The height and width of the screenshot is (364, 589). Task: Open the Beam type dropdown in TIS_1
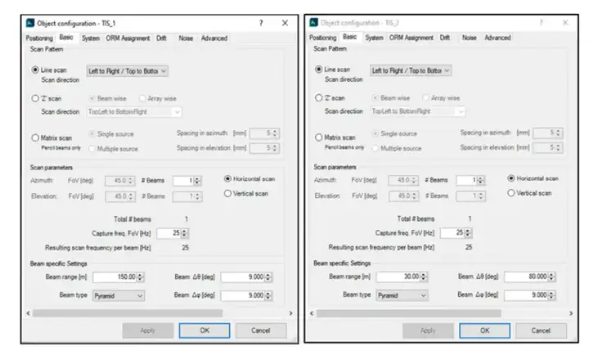pos(119,294)
